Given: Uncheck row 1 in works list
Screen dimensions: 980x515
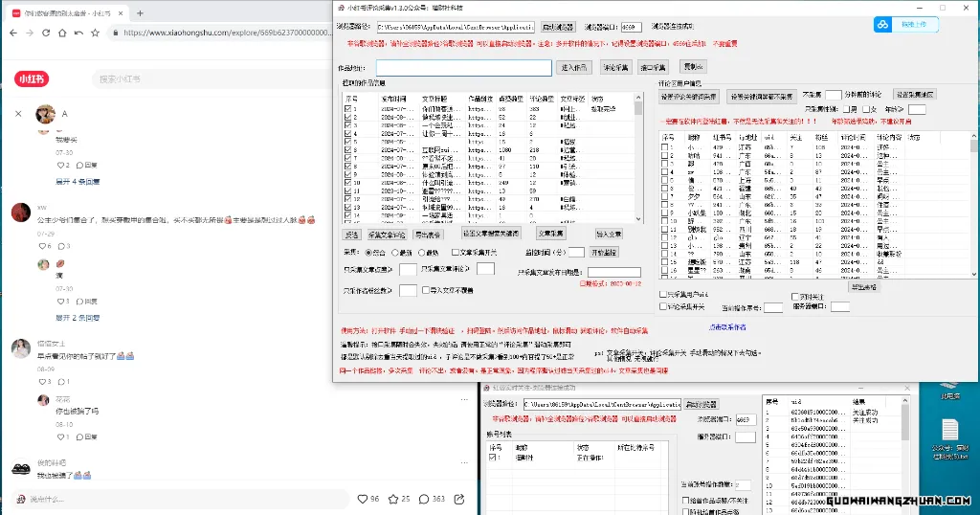Looking at the screenshot, I should click(347, 109).
